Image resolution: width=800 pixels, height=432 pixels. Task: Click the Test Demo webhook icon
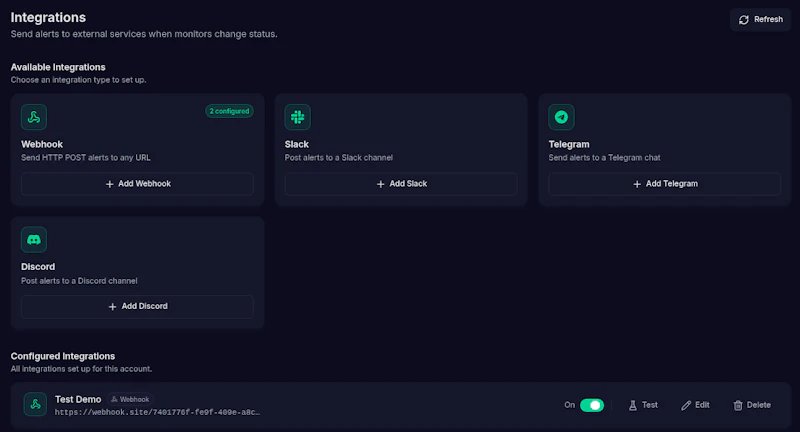coord(35,404)
